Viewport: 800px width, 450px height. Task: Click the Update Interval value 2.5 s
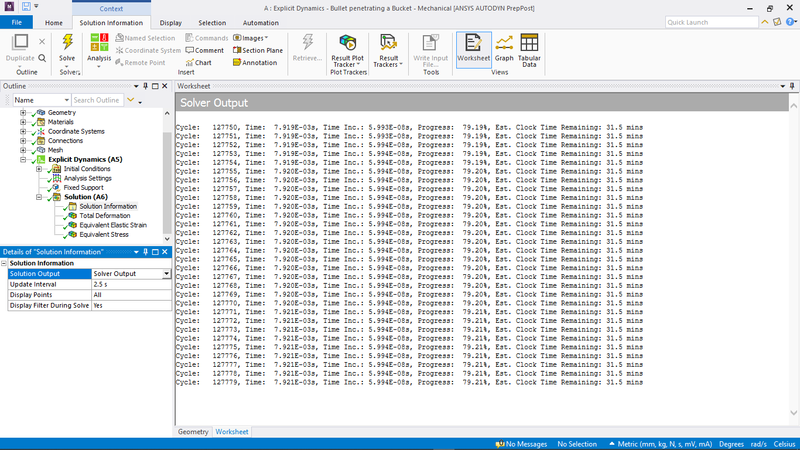(132, 284)
